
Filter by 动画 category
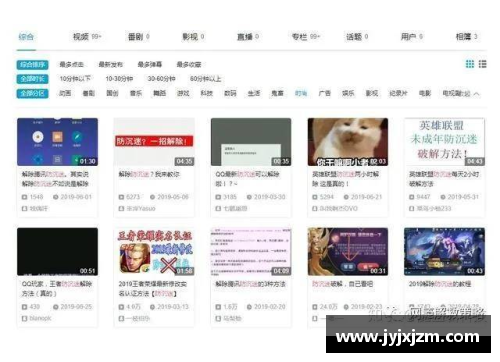point(65,94)
